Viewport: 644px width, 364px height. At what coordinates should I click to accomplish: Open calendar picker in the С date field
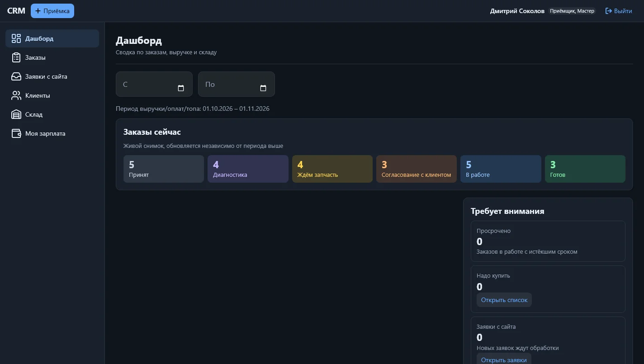[x=181, y=88]
